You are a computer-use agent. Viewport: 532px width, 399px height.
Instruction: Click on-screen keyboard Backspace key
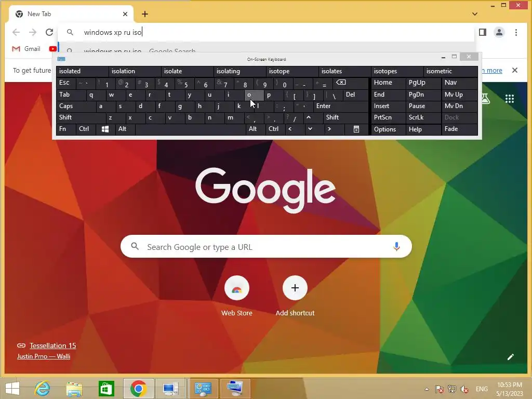(350, 83)
